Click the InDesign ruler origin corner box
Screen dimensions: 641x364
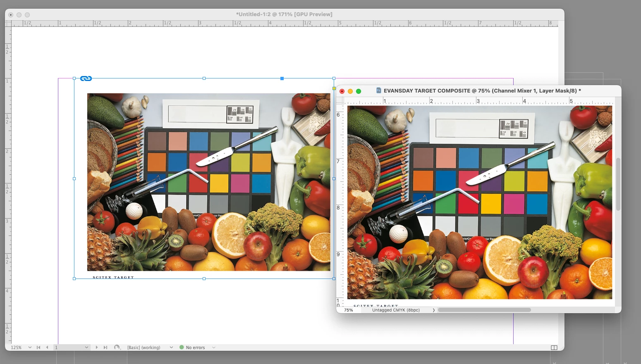[x=8, y=24]
